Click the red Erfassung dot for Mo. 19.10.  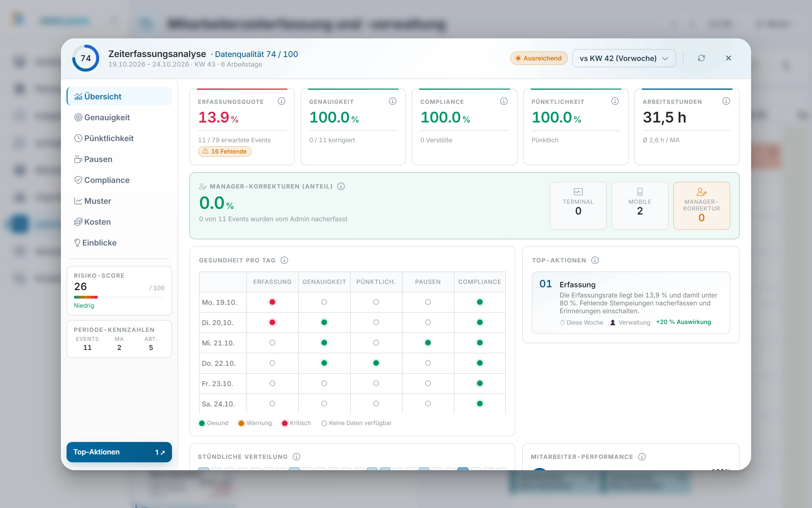tap(272, 302)
